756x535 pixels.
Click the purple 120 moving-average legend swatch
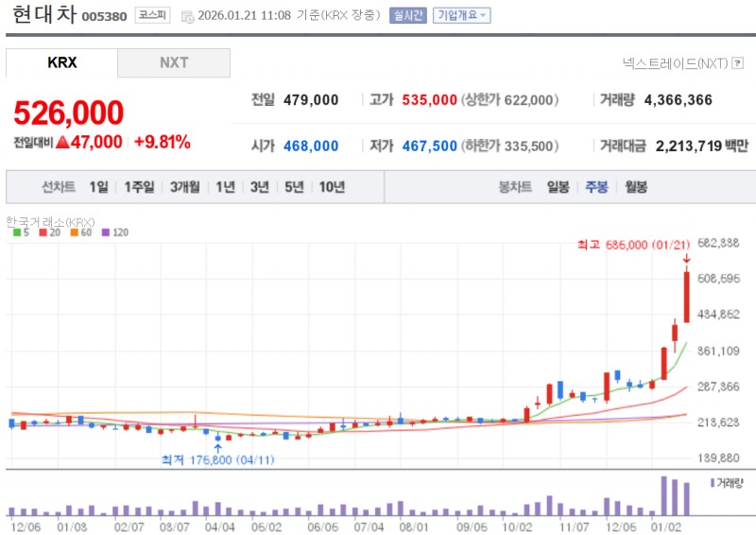point(106,233)
